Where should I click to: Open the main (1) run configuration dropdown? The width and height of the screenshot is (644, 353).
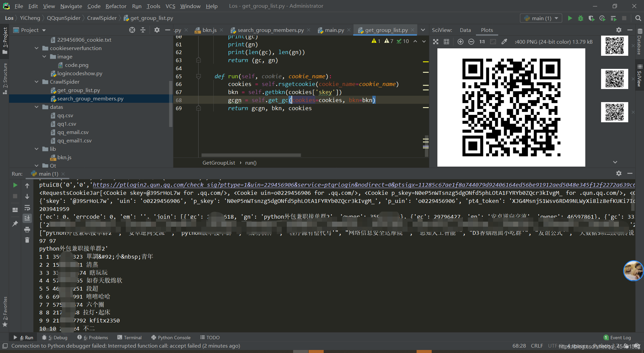pos(541,18)
